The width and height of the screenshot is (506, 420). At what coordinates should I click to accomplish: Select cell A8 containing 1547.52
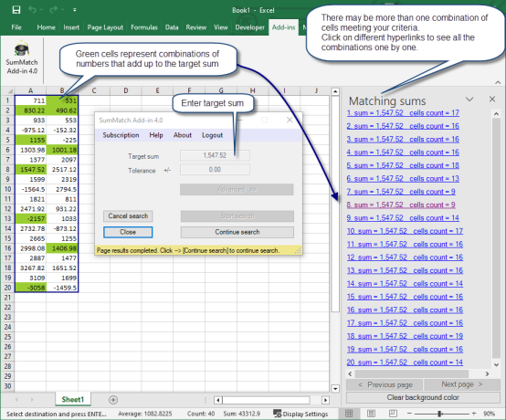click(31, 169)
